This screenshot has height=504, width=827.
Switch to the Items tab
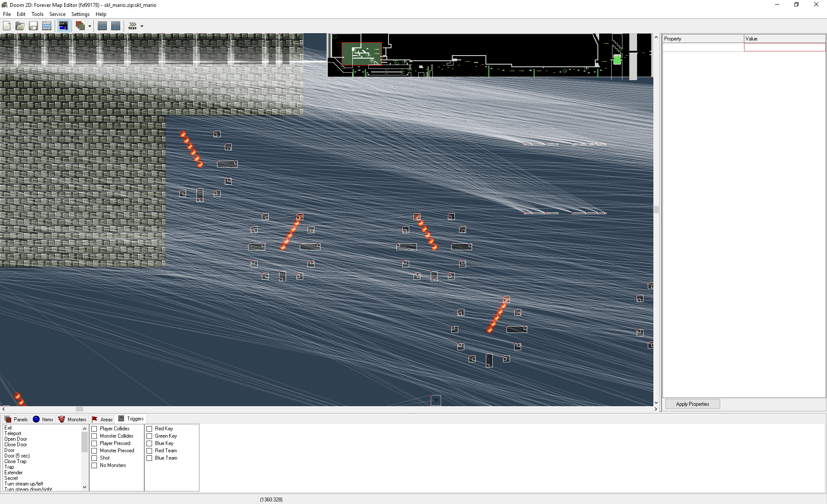43,419
